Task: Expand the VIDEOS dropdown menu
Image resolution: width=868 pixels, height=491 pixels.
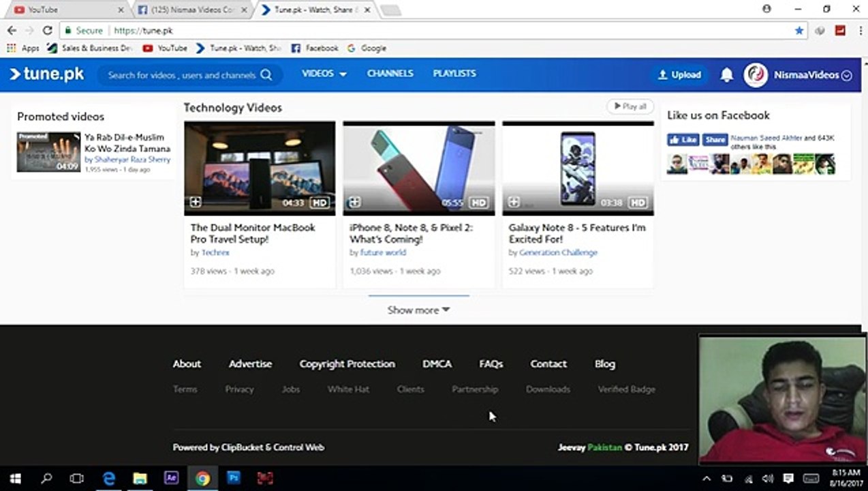Action: pos(324,74)
